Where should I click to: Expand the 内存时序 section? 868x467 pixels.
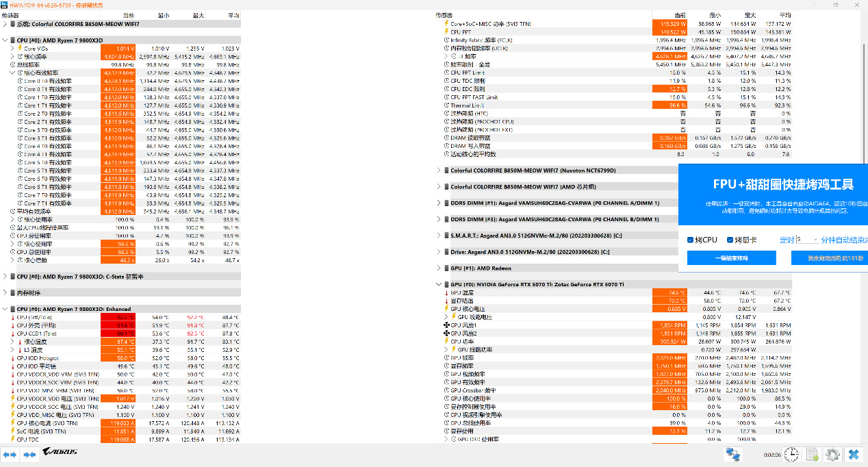pos(5,293)
